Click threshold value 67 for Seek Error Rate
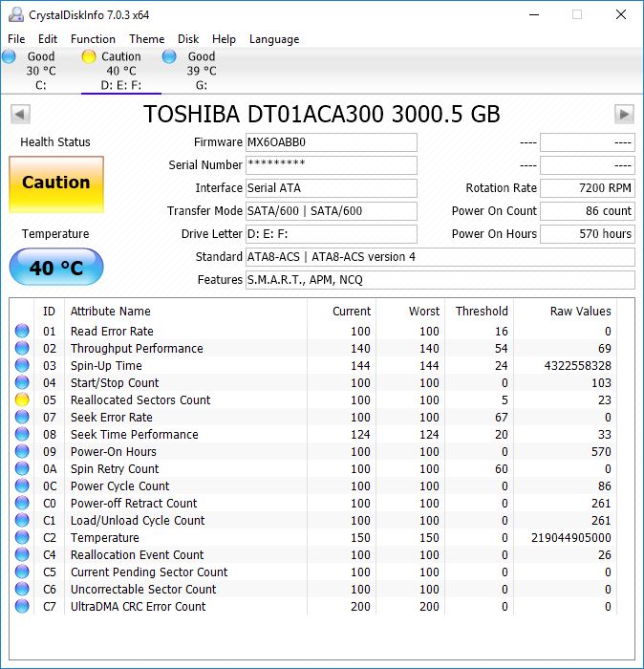This screenshot has width=644, height=669. [501, 418]
